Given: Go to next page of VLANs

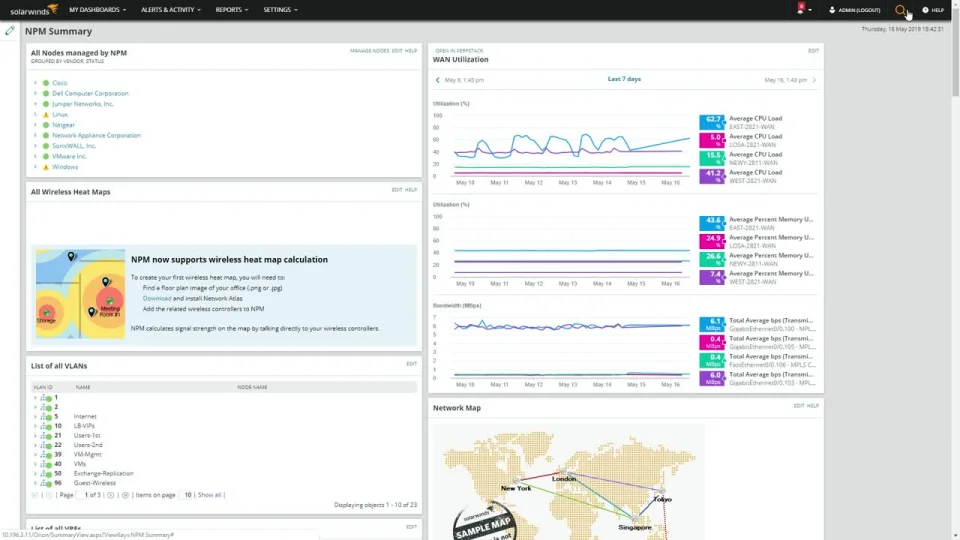Looking at the screenshot, I should [111, 495].
